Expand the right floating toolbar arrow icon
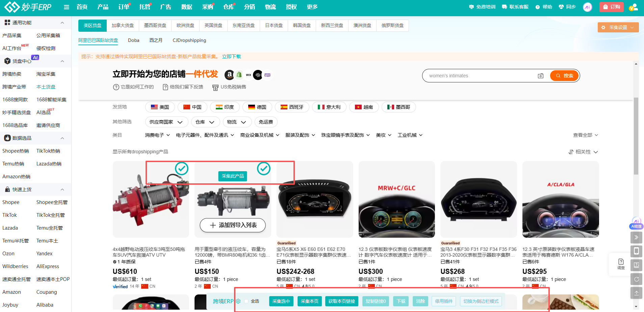Viewport: 644px width, 312px height. pos(636,237)
